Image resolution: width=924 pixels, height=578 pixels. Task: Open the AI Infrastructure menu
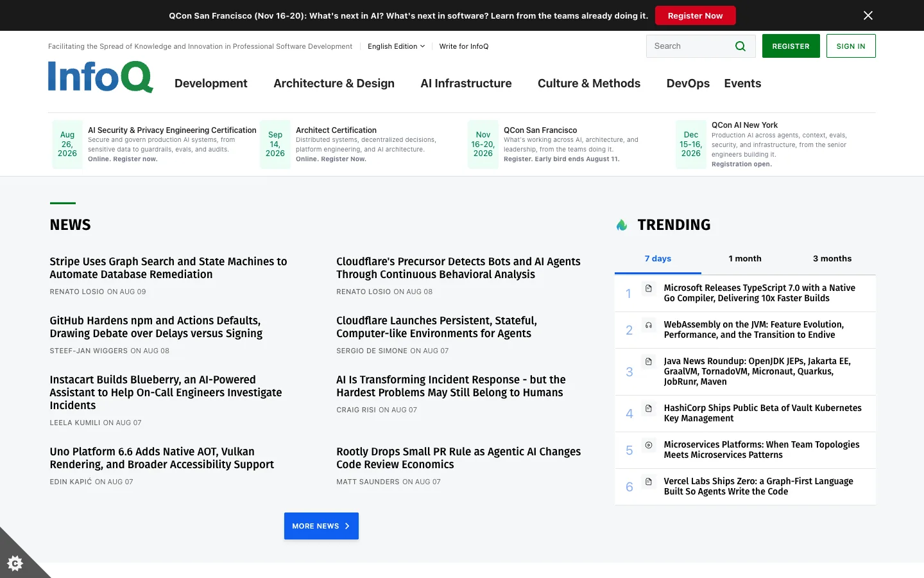466,83
